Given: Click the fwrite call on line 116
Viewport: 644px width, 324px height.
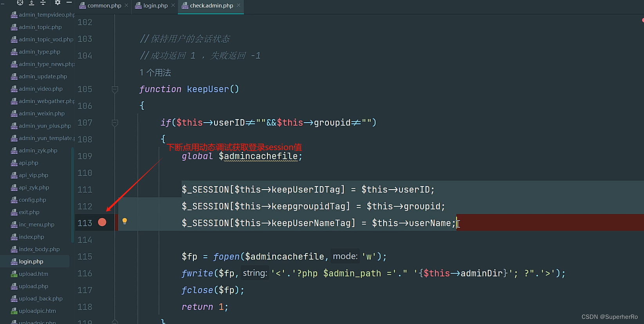Looking at the screenshot, I should click(197, 273).
